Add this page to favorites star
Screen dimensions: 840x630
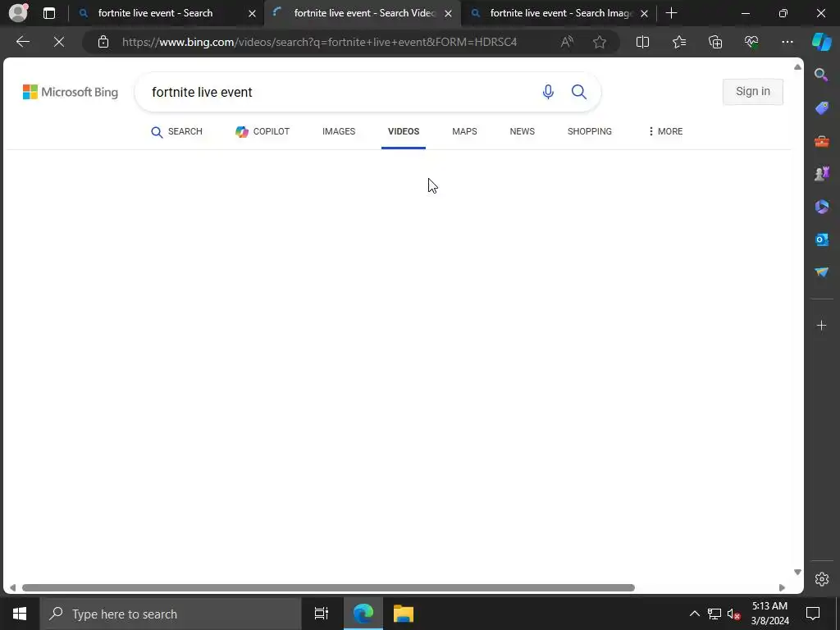click(600, 42)
